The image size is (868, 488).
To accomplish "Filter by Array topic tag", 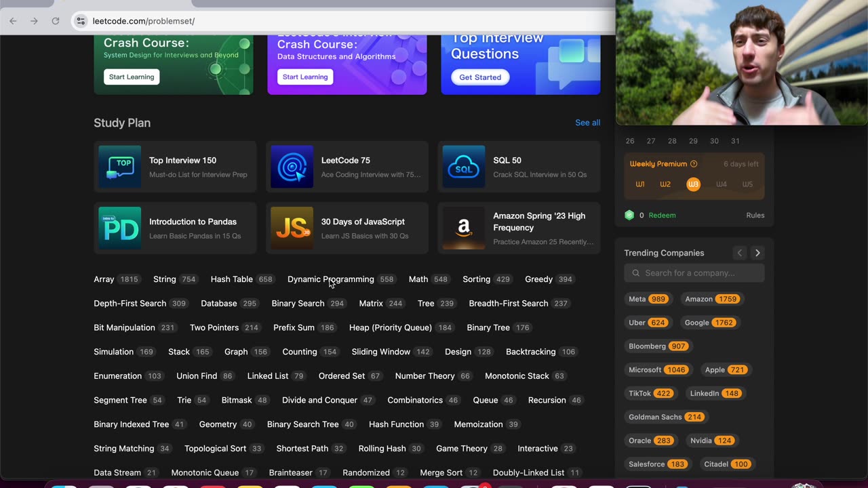I will point(117,279).
